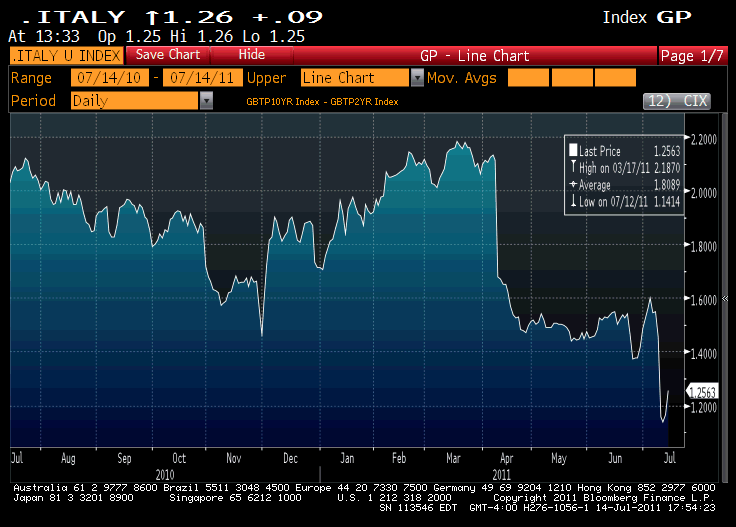Edit the range end date 07/14/11
The width and height of the screenshot is (736, 527).
tap(202, 77)
